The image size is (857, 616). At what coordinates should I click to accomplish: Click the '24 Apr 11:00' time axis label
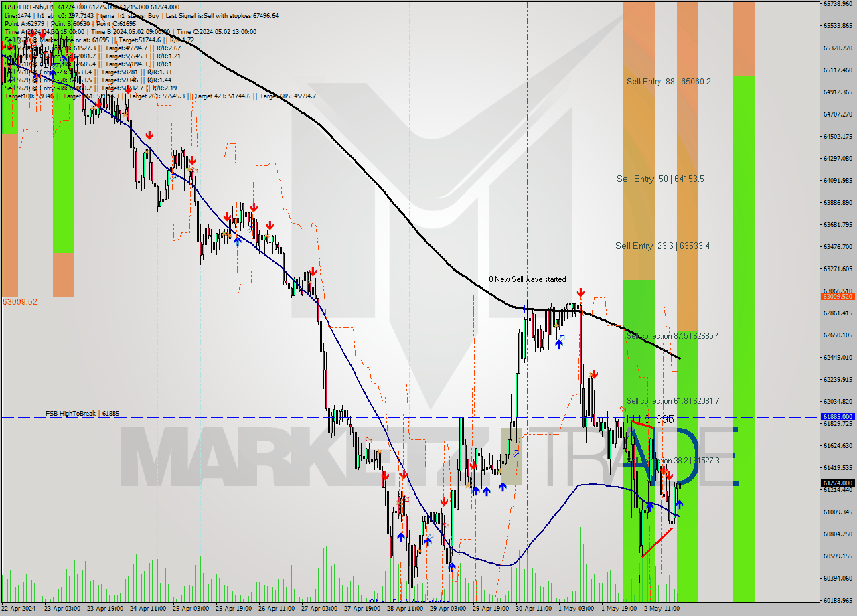coord(148,609)
